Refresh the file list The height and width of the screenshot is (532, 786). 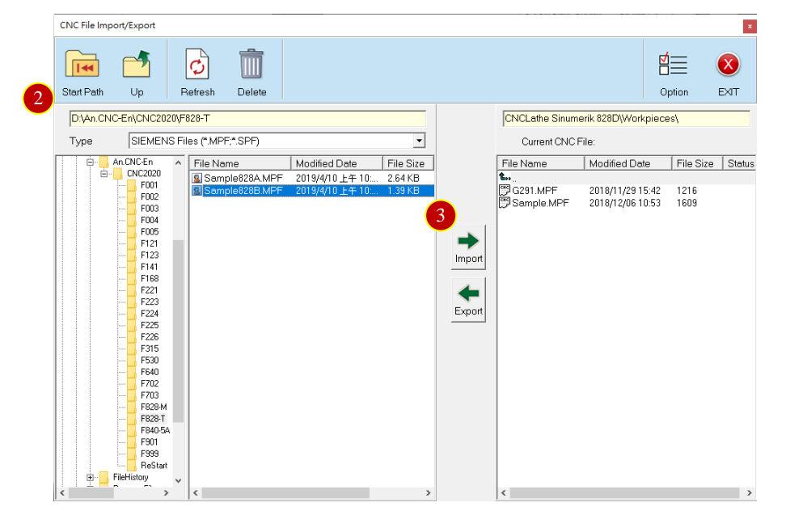[197, 64]
